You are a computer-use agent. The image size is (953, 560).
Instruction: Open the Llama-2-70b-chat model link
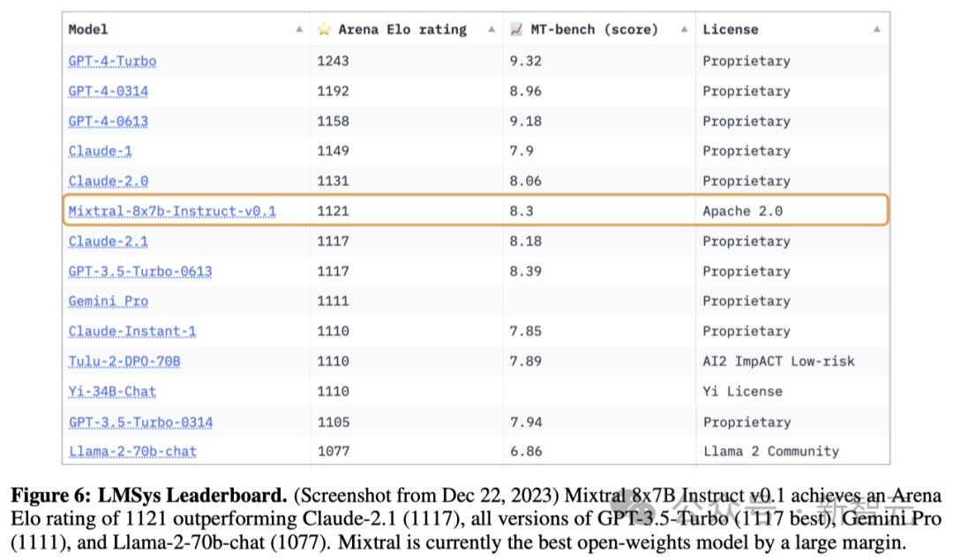[132, 452]
